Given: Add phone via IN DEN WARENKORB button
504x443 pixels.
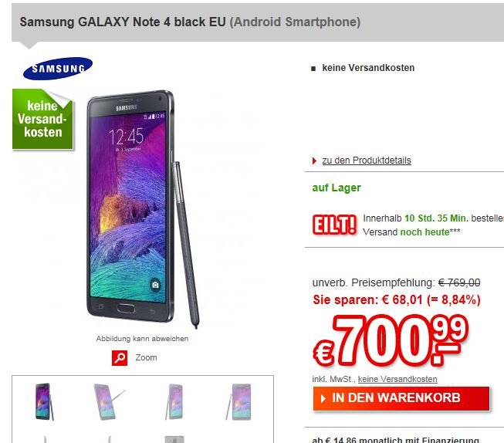Looking at the screenshot, I should (401, 399).
